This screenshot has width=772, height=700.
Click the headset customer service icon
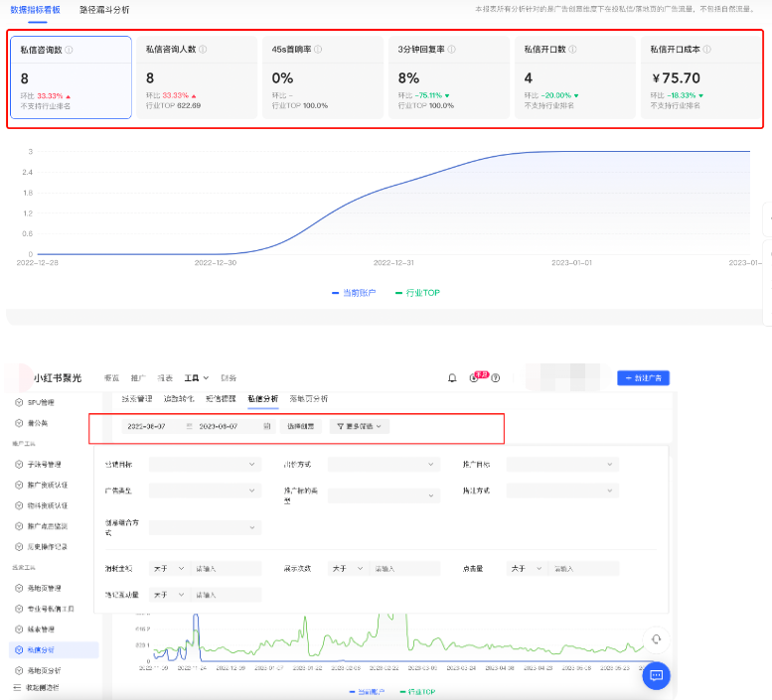[656, 638]
